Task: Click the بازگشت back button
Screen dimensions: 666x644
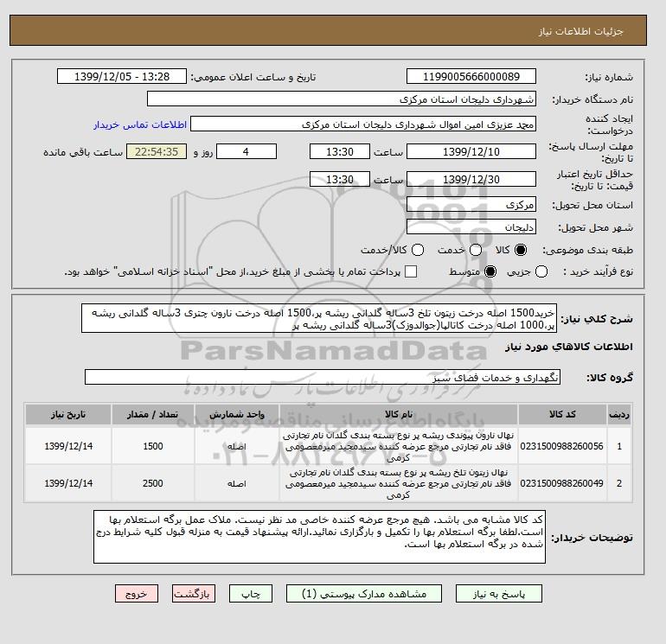Action: pyautogui.click(x=194, y=594)
